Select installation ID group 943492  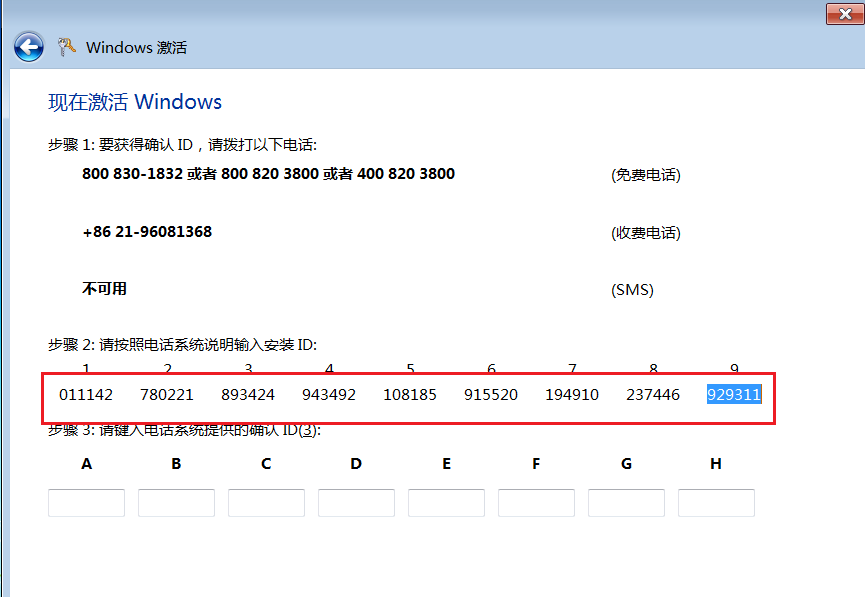click(329, 395)
